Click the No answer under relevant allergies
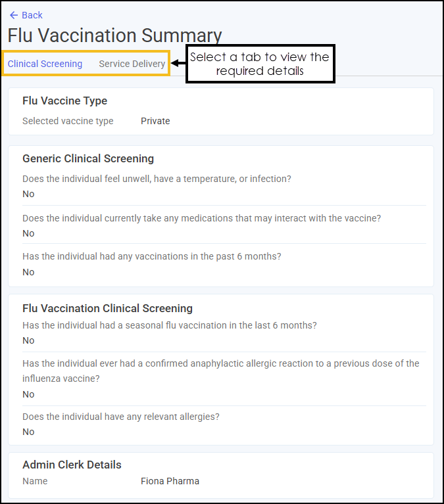Viewport: 444px width, 504px height. [28, 432]
